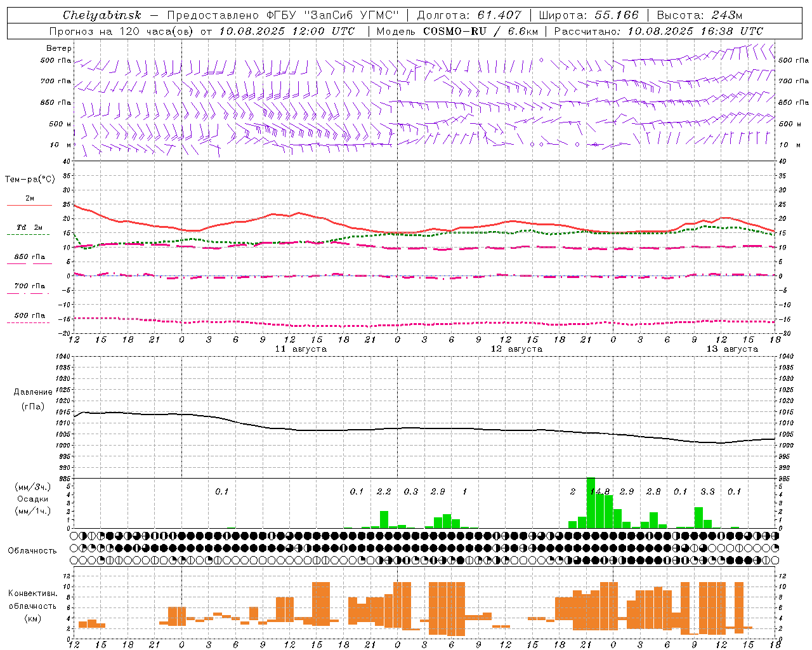This screenshot has width=812, height=650.
Task: Click the "Облачность" cloud cover label
Action: click(x=32, y=550)
